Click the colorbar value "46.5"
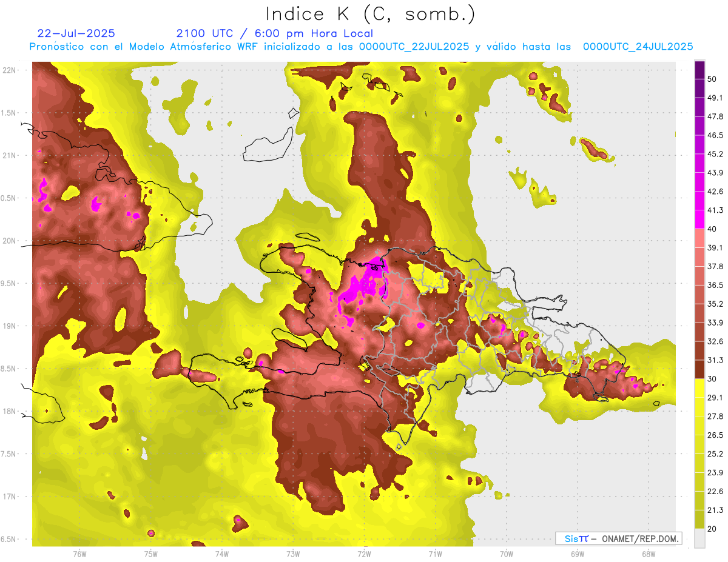The width and height of the screenshot is (728, 562). [715, 135]
